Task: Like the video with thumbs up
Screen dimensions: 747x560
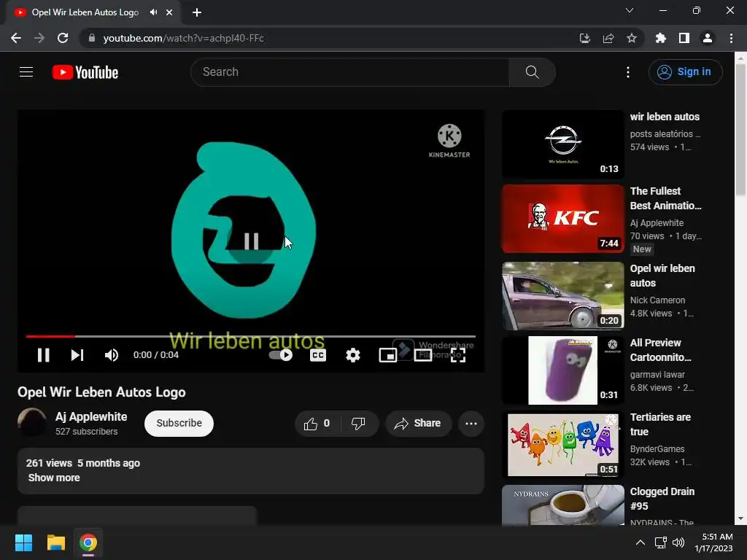Action: (317, 424)
